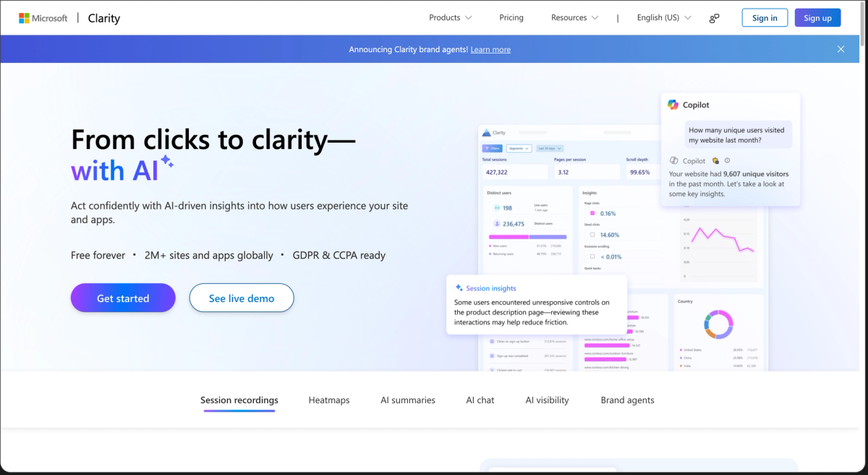Image resolution: width=868 pixels, height=475 pixels.
Task: Open the Last 30 days dropdown
Action: click(549, 148)
